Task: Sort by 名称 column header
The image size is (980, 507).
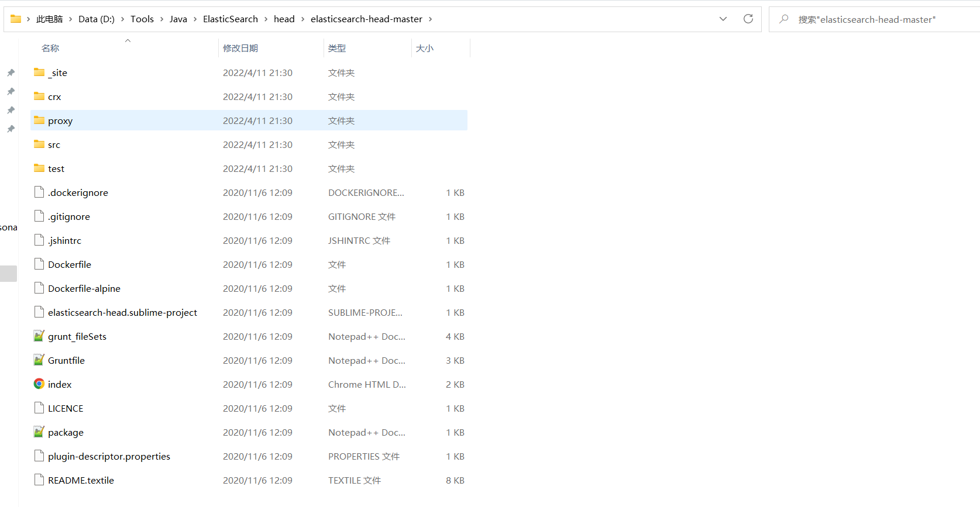Action: click(x=50, y=48)
